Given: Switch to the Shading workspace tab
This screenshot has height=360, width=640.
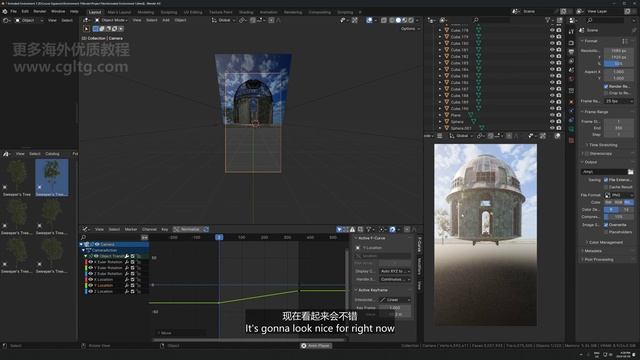Looking at the screenshot, I should tap(246, 12).
